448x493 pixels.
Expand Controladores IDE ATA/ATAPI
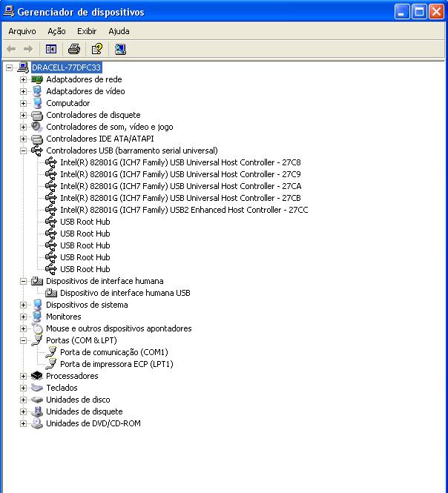tap(23, 139)
